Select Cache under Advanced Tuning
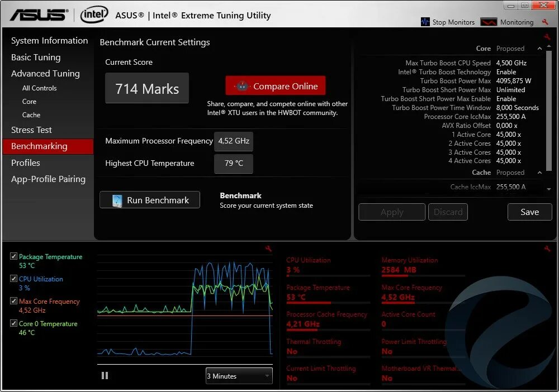The height and width of the screenshot is (392, 559). pos(31,115)
